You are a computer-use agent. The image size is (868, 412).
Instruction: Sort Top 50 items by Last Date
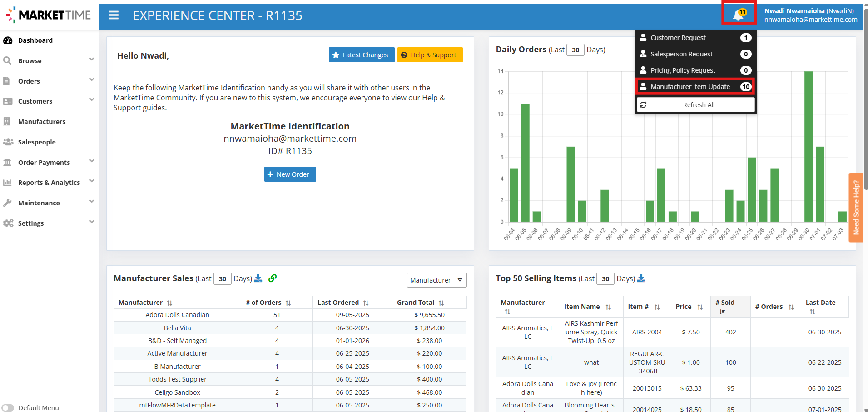tap(812, 312)
